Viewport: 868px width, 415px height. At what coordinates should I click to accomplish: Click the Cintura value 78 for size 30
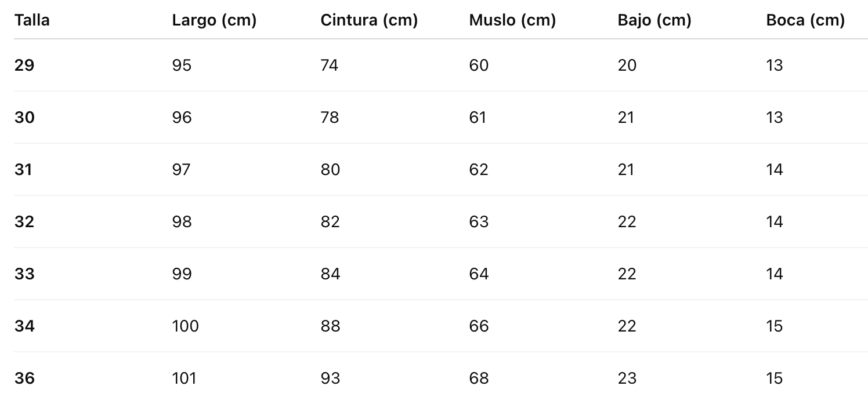(x=330, y=118)
